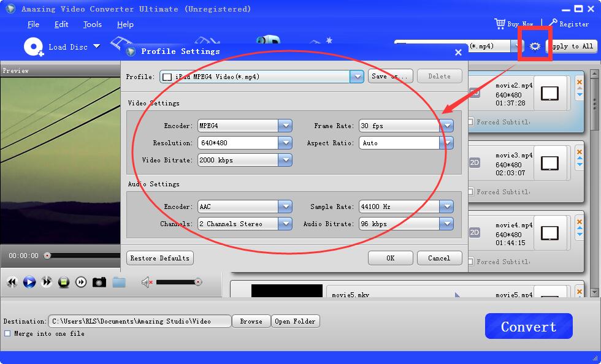Viewport: 601px width, 364px height.
Task: Cancel the Profile Settings dialog
Action: click(439, 258)
